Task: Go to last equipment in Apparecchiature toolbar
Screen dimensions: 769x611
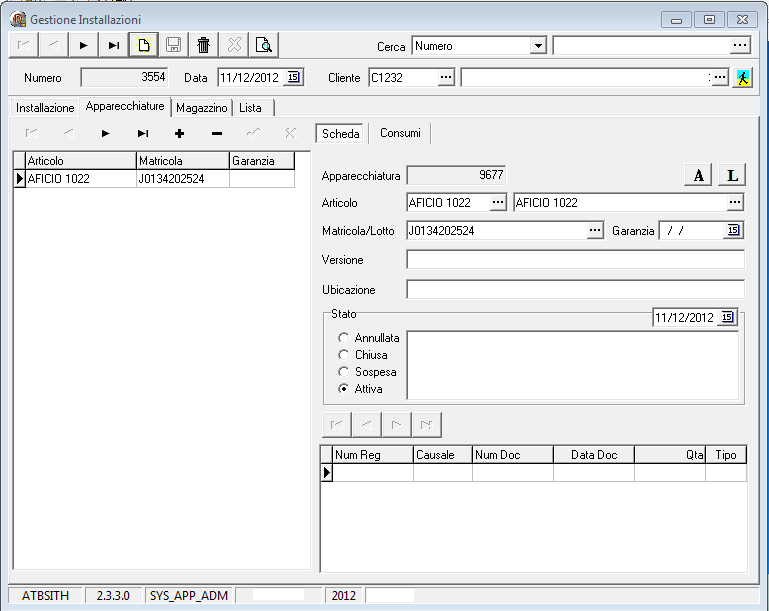Action: pos(143,133)
